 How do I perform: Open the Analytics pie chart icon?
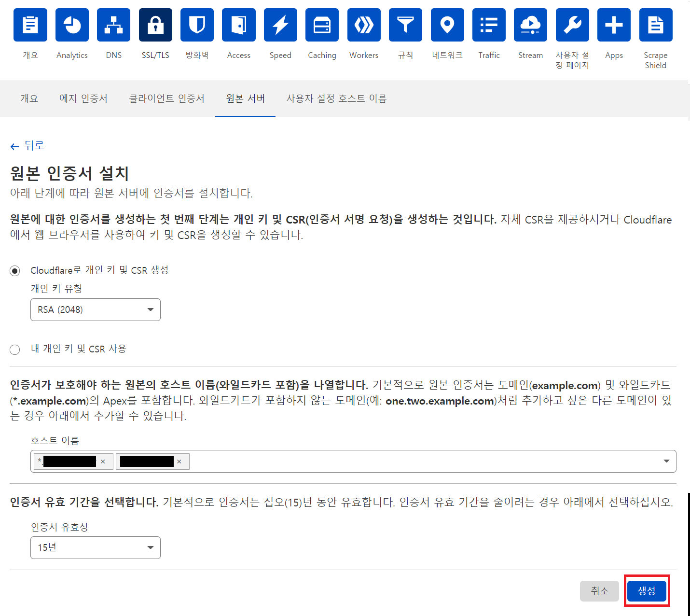[72, 25]
